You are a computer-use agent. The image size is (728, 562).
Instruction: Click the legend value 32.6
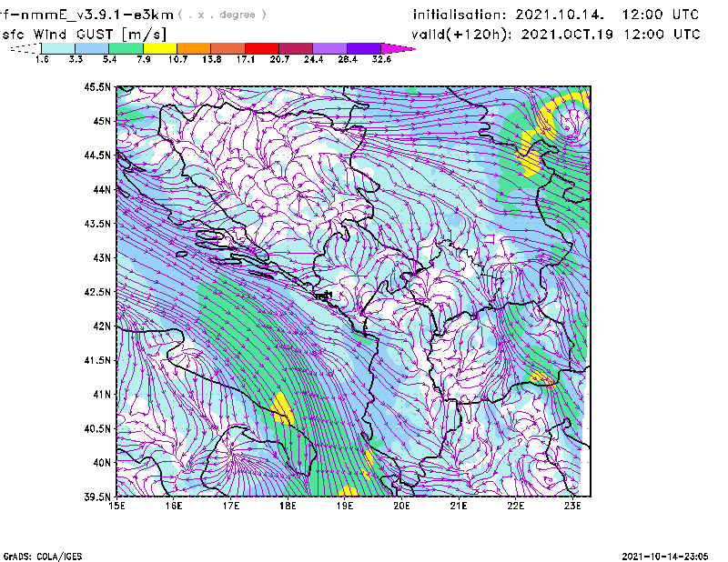pyautogui.click(x=381, y=59)
